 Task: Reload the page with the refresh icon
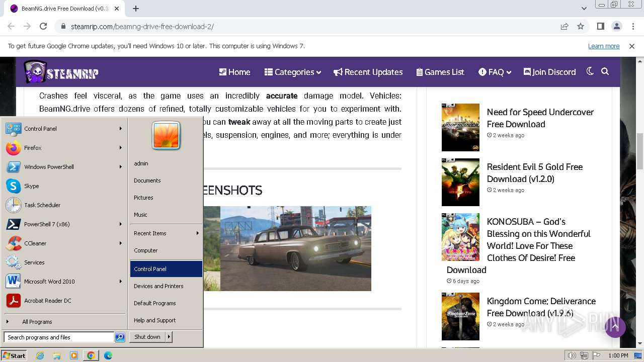[x=43, y=26]
